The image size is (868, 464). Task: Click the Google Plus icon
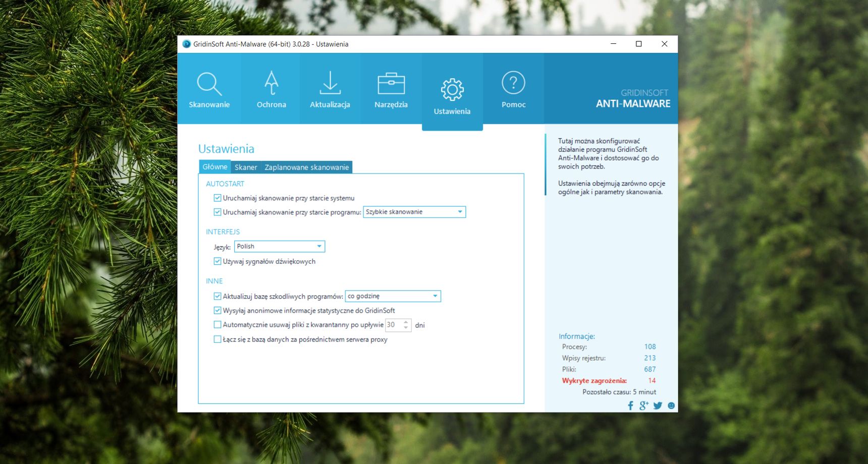(x=644, y=405)
